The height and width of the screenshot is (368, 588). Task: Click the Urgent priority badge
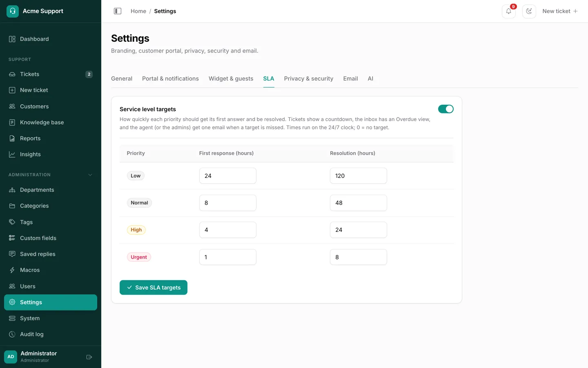[x=139, y=257]
